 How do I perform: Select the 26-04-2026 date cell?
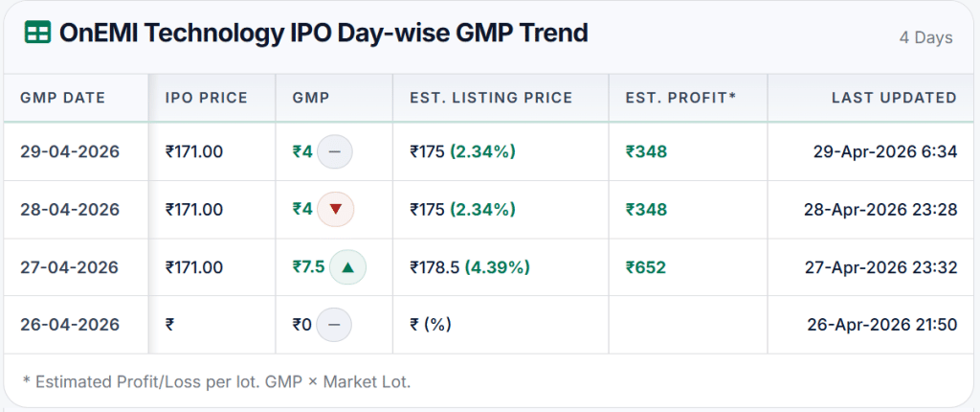click(70, 325)
